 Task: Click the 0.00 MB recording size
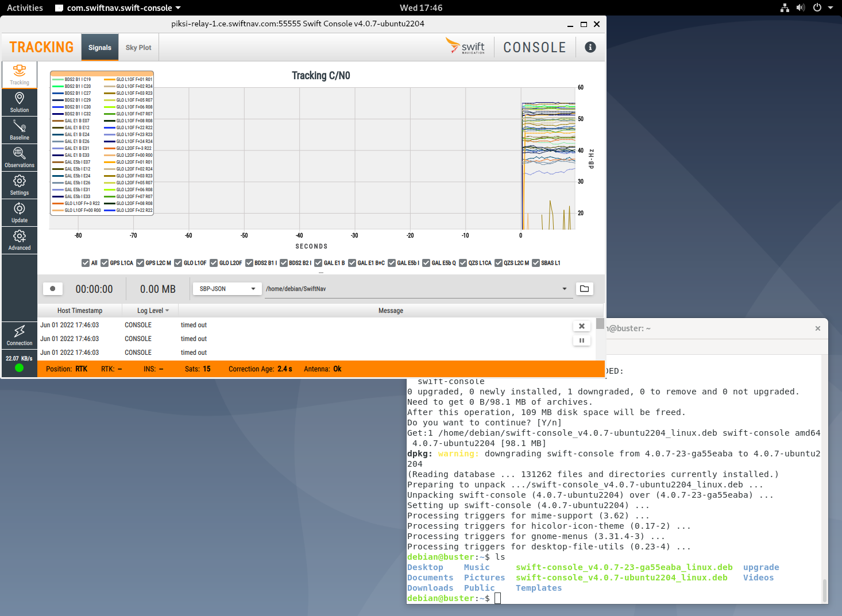158,289
